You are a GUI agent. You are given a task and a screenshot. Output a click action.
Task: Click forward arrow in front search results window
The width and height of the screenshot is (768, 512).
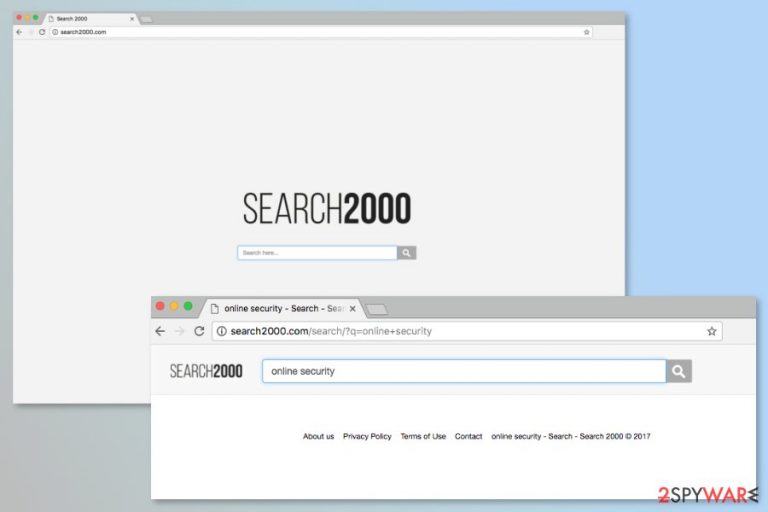click(x=180, y=331)
